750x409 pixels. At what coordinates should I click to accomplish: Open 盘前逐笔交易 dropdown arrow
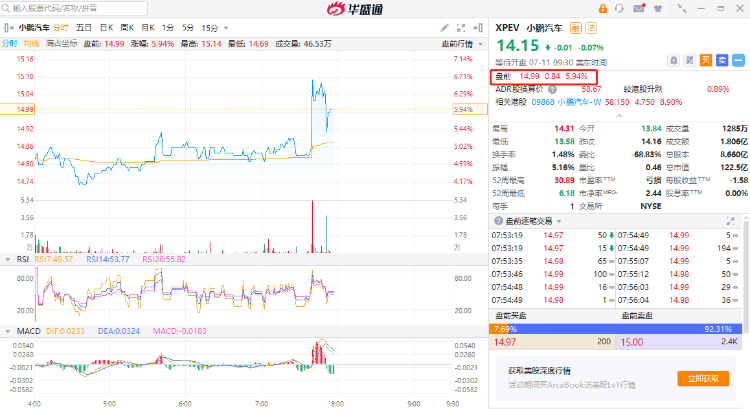click(x=559, y=221)
